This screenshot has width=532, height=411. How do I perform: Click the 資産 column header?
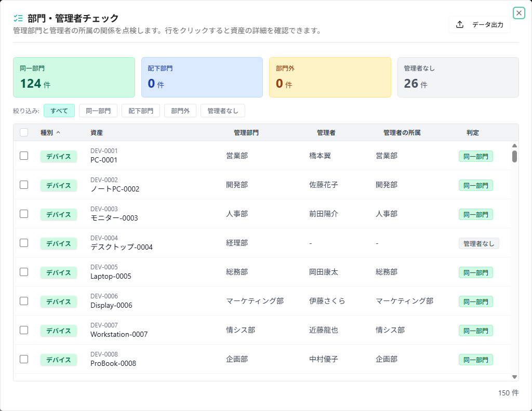pos(97,132)
